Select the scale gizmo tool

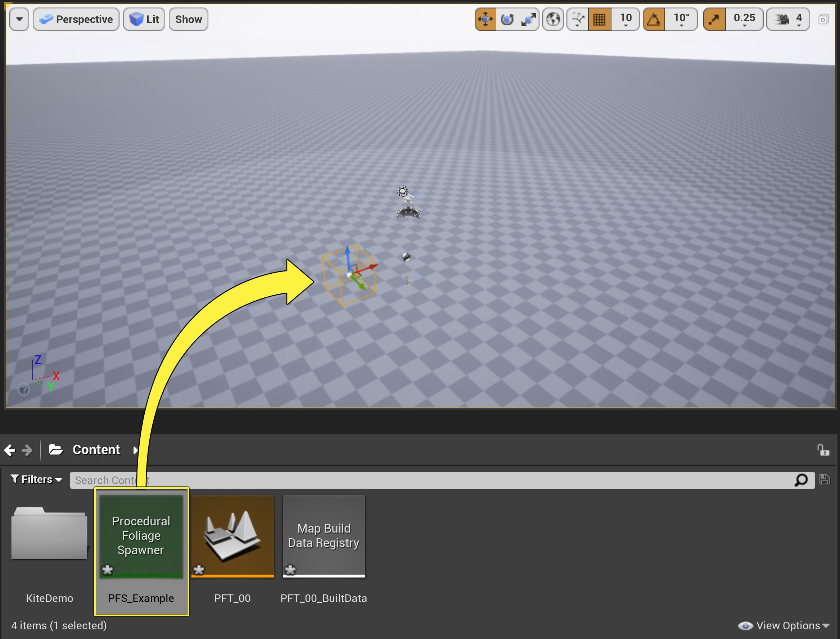[x=528, y=19]
